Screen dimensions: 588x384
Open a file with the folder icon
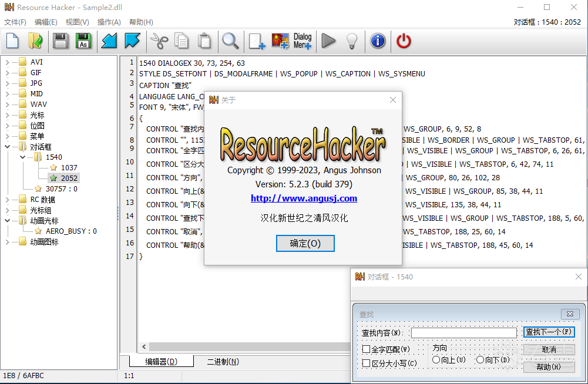[35, 41]
